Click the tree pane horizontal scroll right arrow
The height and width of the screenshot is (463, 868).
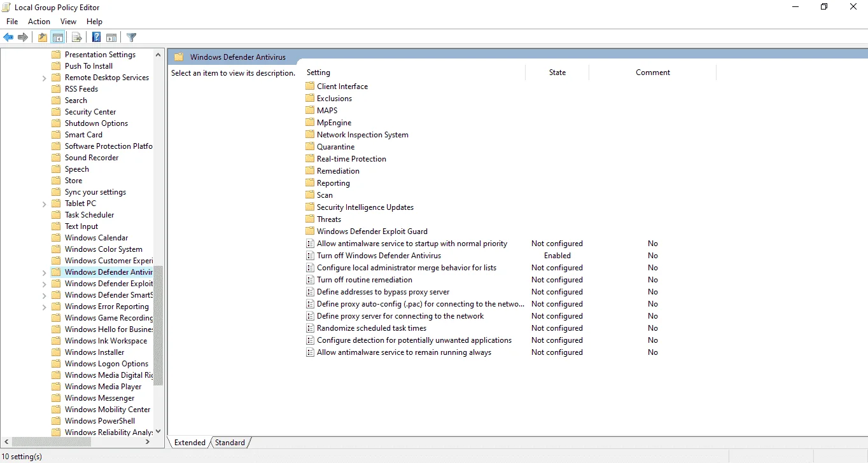[148, 441]
